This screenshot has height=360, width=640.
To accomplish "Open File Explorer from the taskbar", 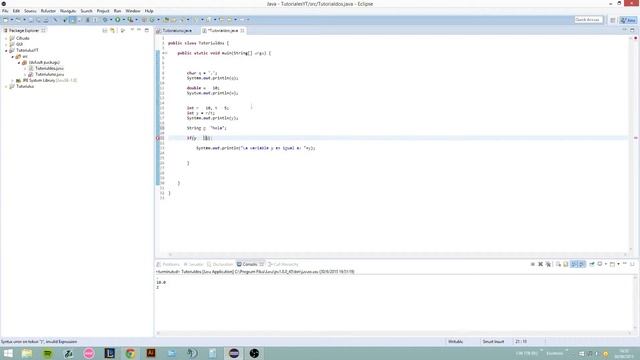I will pos(27,353).
